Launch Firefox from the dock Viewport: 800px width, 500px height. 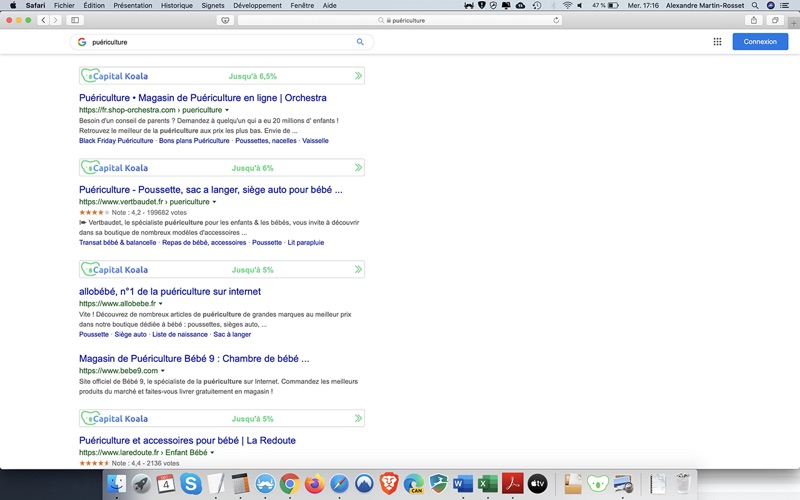pyautogui.click(x=314, y=483)
